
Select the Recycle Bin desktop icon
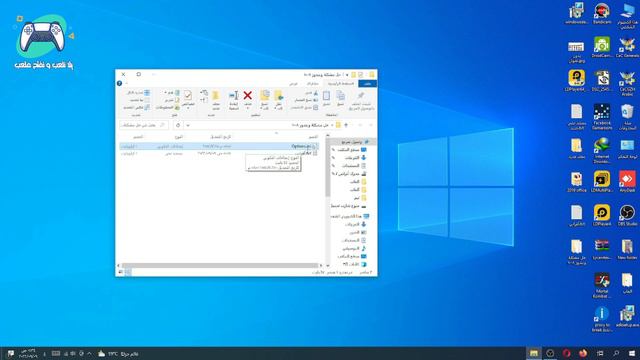[627, 117]
